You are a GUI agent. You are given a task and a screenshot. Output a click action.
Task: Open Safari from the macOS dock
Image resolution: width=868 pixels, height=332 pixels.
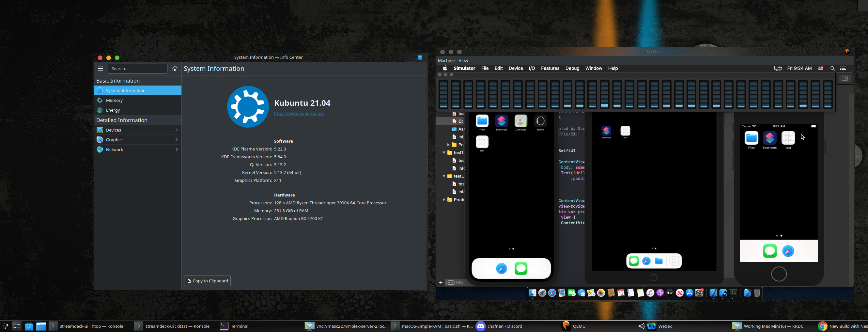tap(552, 293)
